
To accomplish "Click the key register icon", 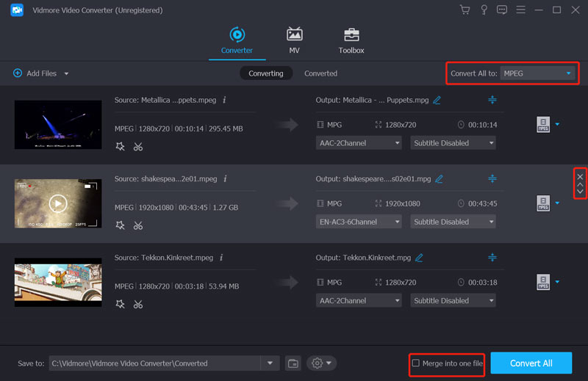I will [x=484, y=10].
